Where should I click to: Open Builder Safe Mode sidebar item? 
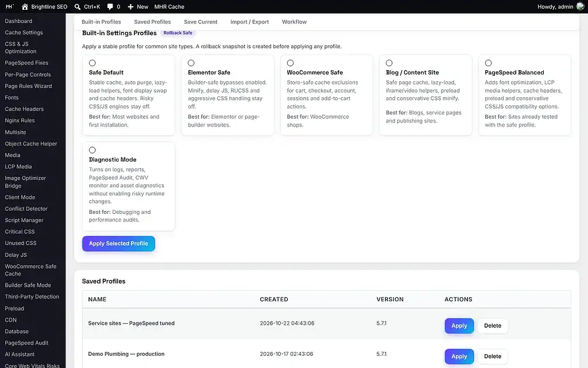coord(28,285)
